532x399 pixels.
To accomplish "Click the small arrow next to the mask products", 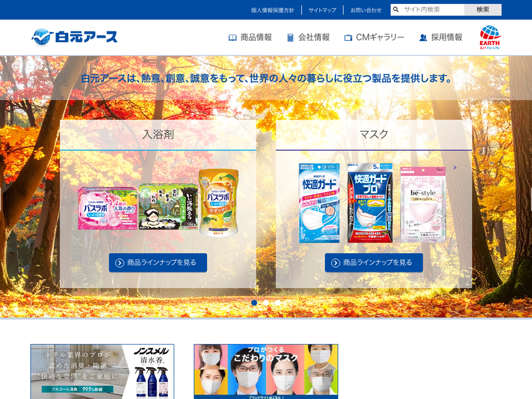I will [455, 168].
